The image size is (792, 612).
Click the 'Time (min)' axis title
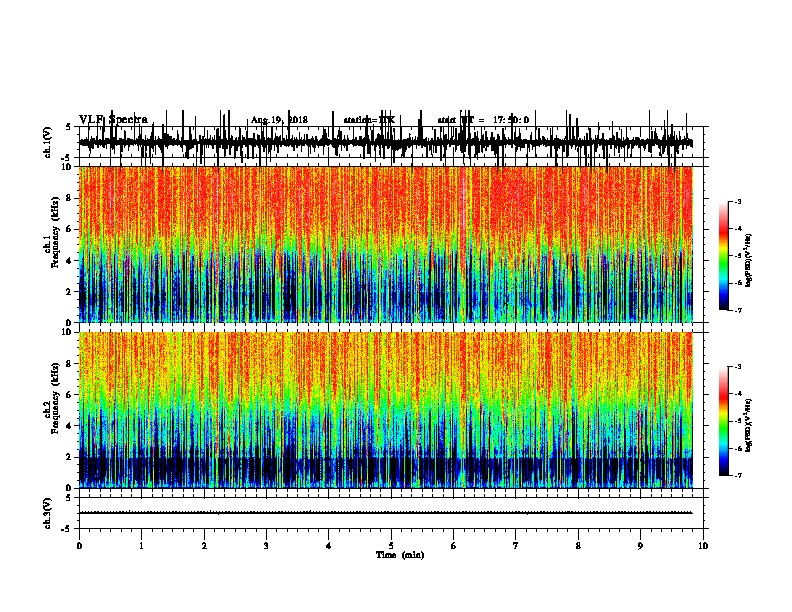(x=400, y=555)
